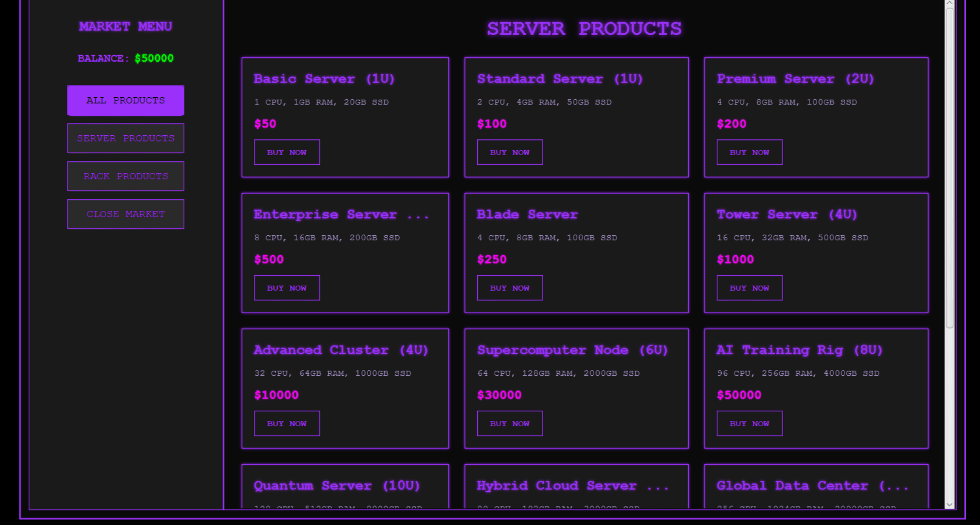The width and height of the screenshot is (980, 525).
Task: Switch to the Rack Products category
Action: (125, 176)
